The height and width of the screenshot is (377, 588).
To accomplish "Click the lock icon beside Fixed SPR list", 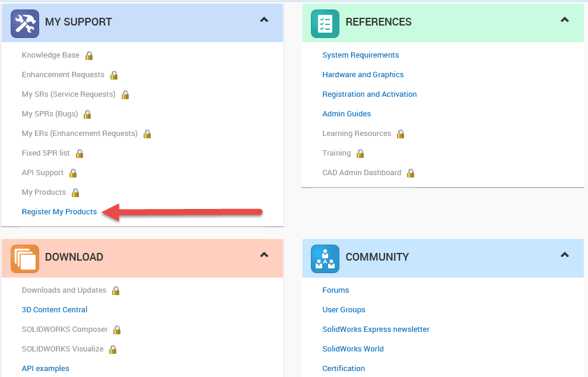I will point(80,153).
